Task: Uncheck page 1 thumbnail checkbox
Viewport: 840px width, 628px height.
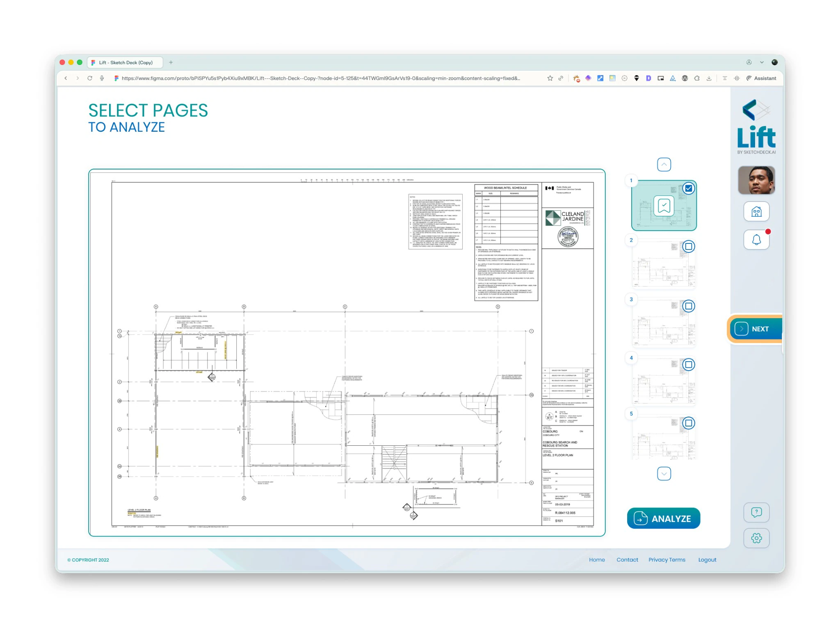Action: (689, 189)
